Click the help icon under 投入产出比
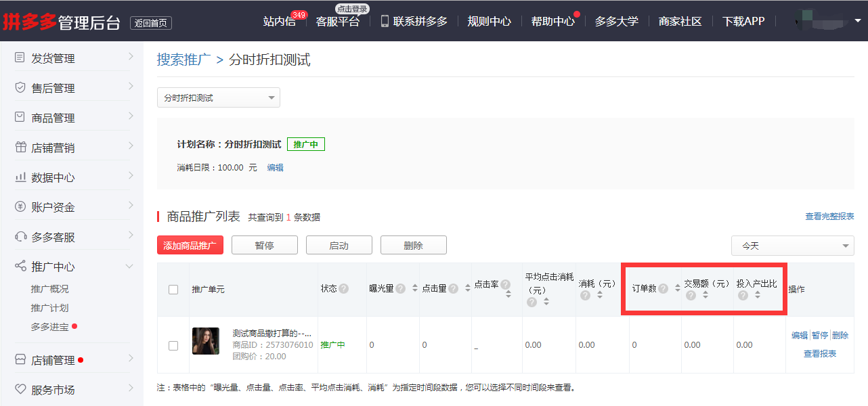 coord(743,296)
